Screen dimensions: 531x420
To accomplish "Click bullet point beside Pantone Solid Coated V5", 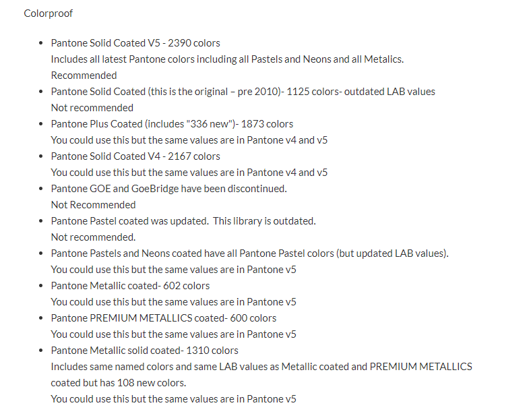I will [41, 43].
